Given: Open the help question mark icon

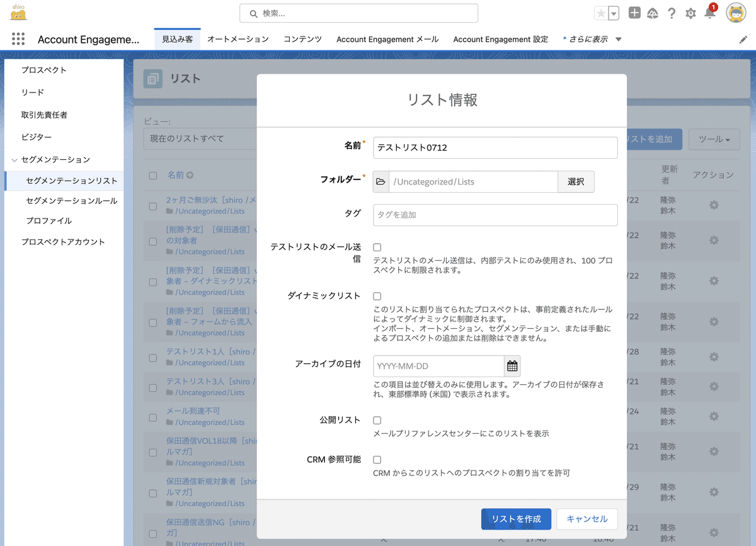Looking at the screenshot, I should 672,13.
